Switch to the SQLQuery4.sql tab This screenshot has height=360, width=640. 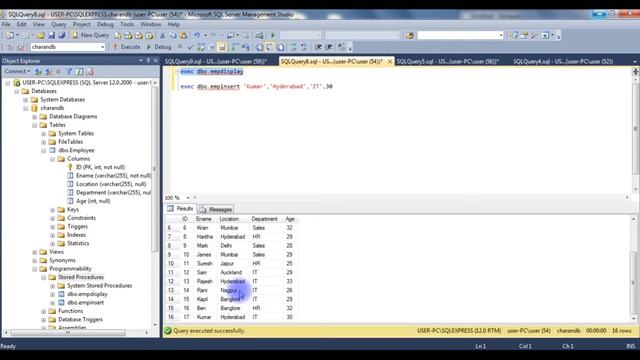[x=563, y=61]
